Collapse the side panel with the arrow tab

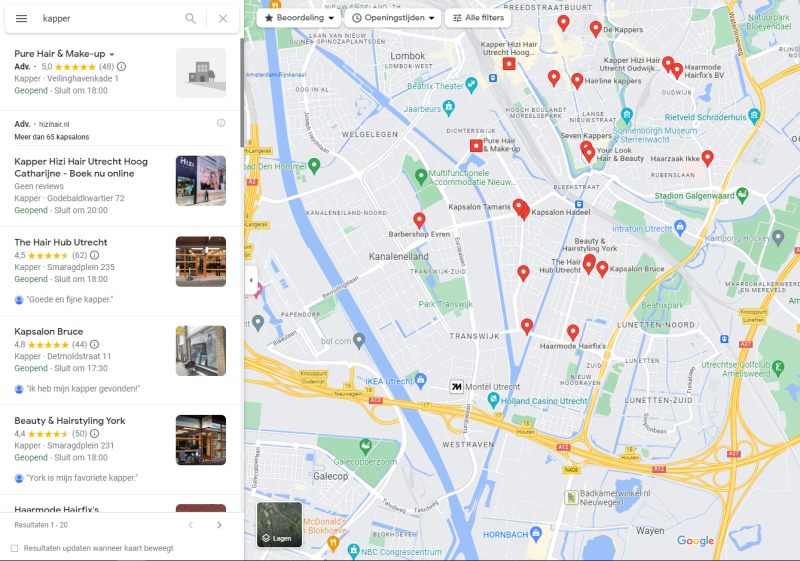251,280
